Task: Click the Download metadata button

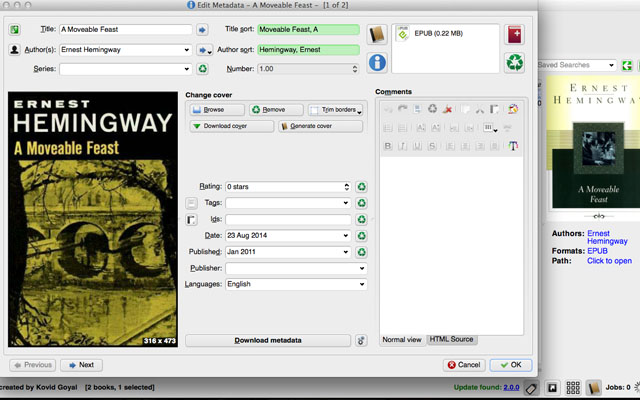Action: (x=268, y=340)
